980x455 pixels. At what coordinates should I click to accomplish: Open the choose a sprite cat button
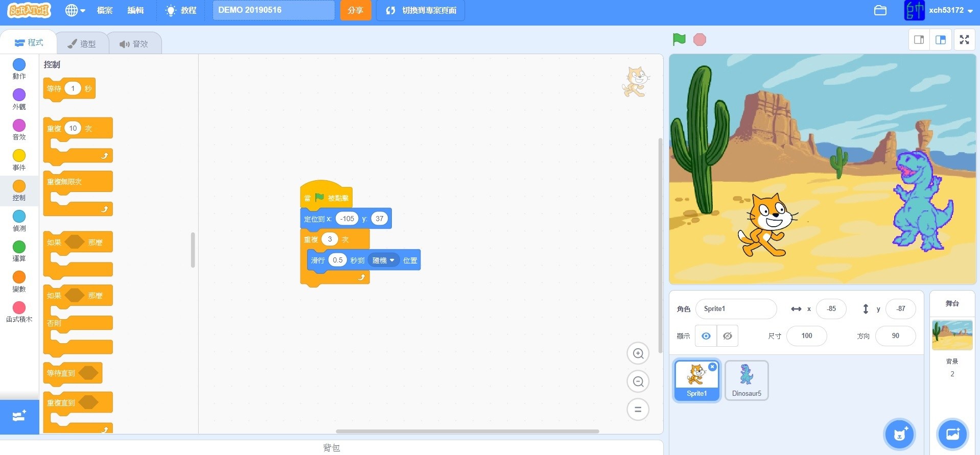click(x=899, y=434)
